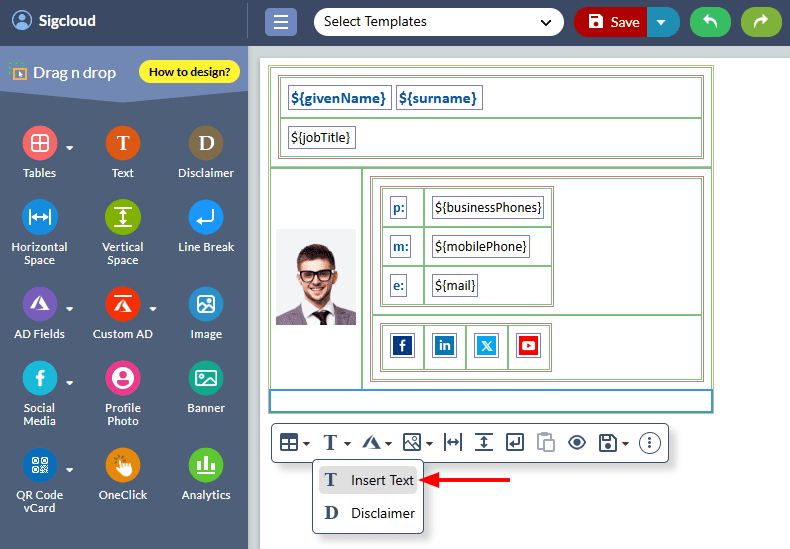Click the LinkedIn icon in signature

pyautogui.click(x=444, y=346)
